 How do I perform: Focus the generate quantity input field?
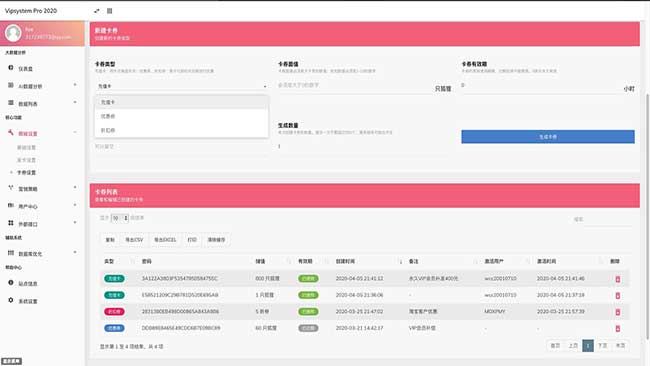pyautogui.click(x=365, y=146)
